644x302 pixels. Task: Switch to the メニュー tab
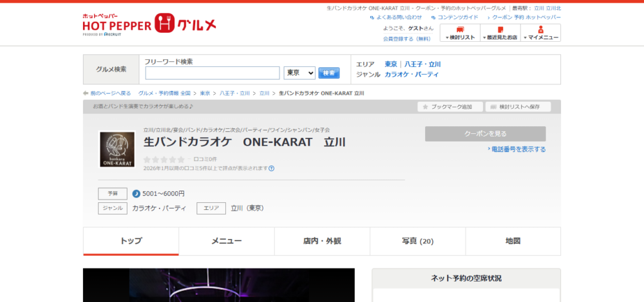pyautogui.click(x=227, y=241)
